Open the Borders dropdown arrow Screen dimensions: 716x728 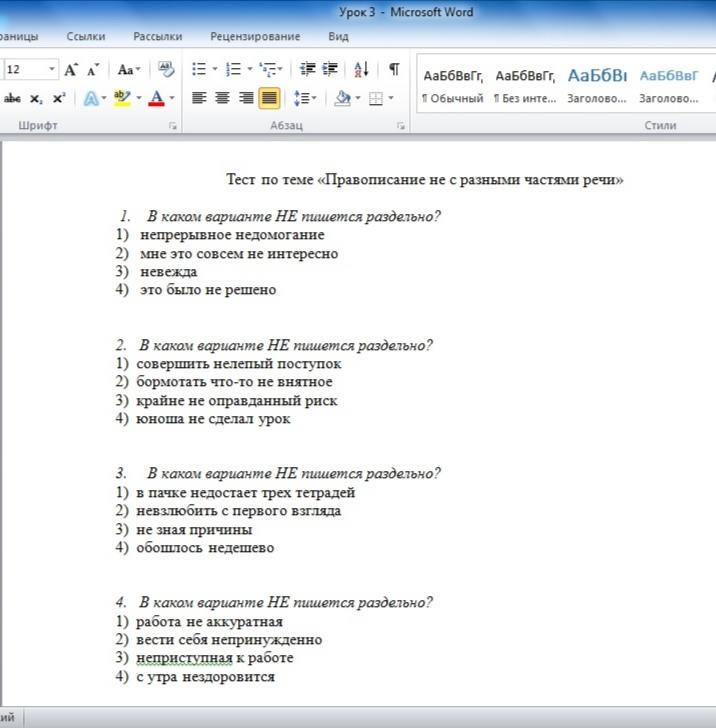[391, 98]
